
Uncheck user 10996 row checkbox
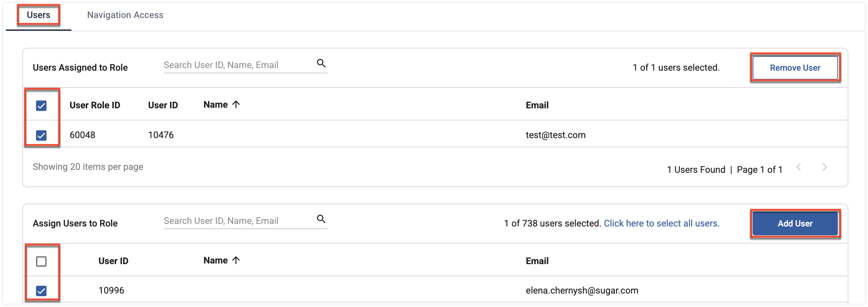click(41, 291)
